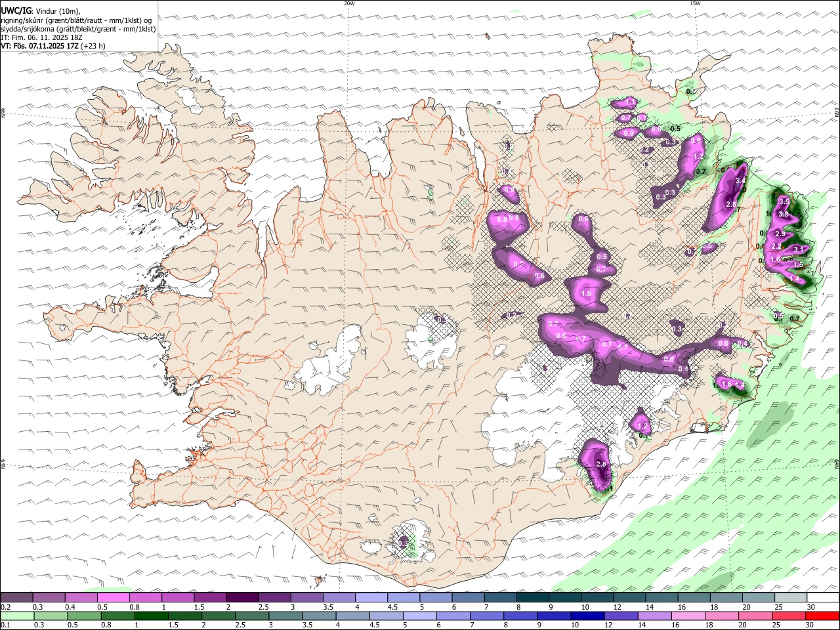840x630 pixels.
Task: Click the 'VT: Fös. 07.11.2025 17Z (+23 h)' line
Action: pyautogui.click(x=53, y=46)
